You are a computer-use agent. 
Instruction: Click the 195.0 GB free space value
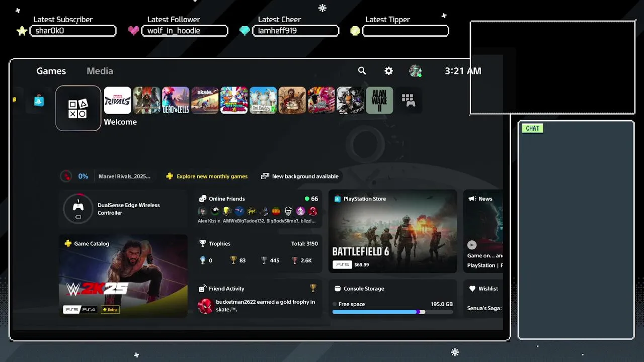pyautogui.click(x=442, y=304)
